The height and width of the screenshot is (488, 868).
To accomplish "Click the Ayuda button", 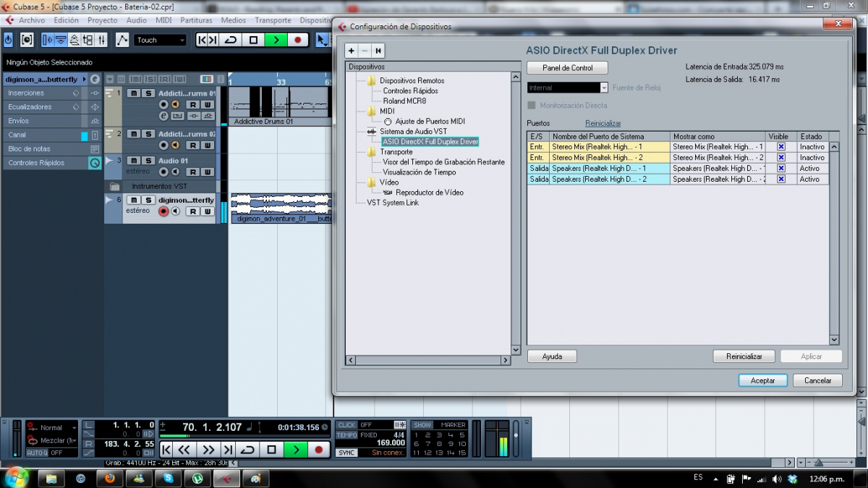I will [552, 356].
